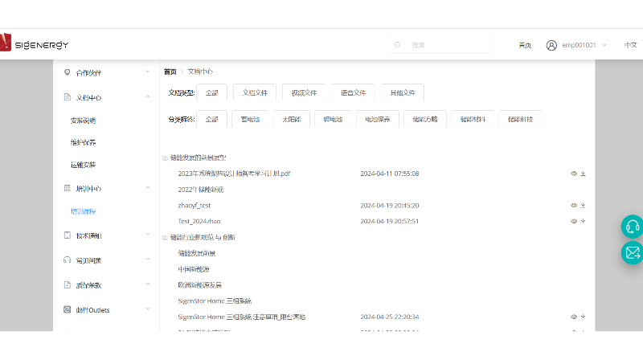The width and height of the screenshot is (643, 364).
Task: Click the document icon beside 文档中心
Action: pos(68,97)
